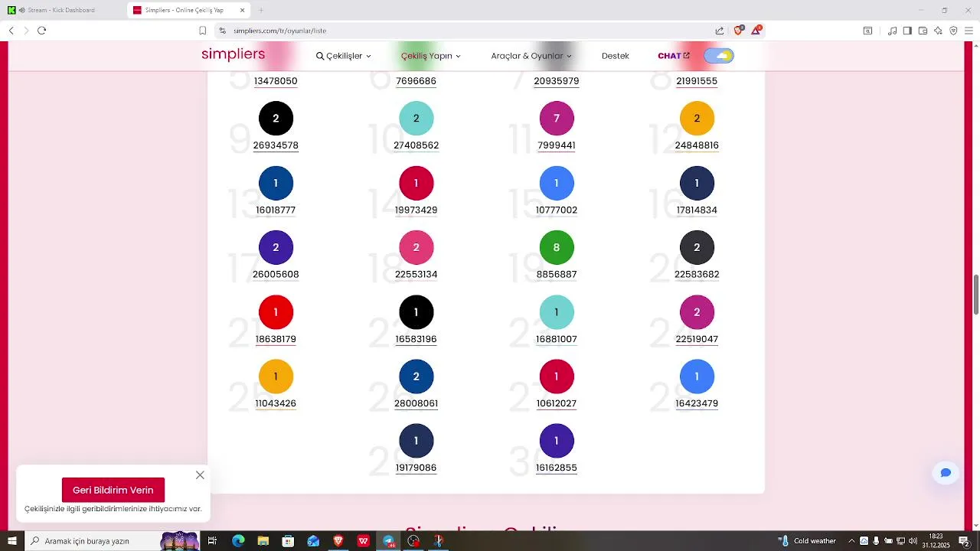Open the link 27408562
980x551 pixels.
[416, 145]
